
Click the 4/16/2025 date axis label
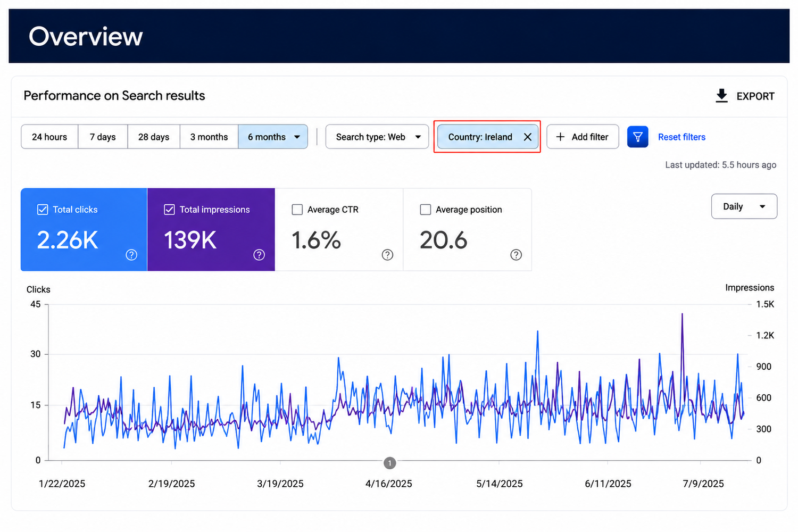coord(389,484)
